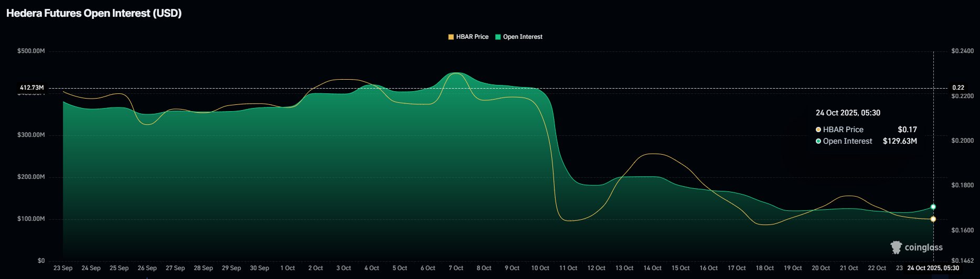
Task: Toggle the Open Interest legend series
Action: (518, 37)
